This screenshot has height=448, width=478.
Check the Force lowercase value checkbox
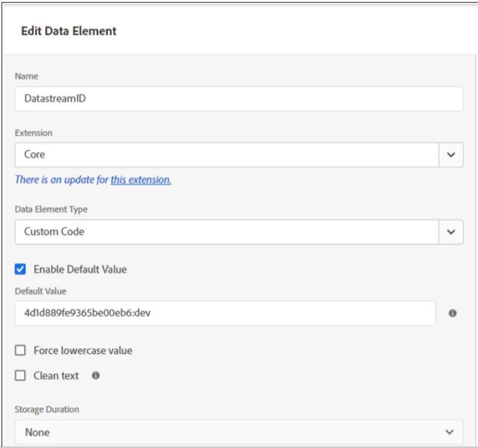21,350
